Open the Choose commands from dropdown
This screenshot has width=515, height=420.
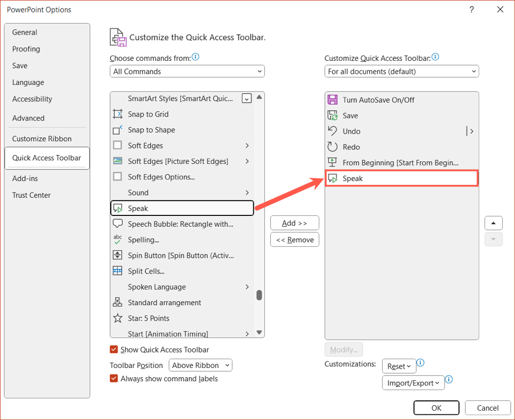[x=187, y=71]
